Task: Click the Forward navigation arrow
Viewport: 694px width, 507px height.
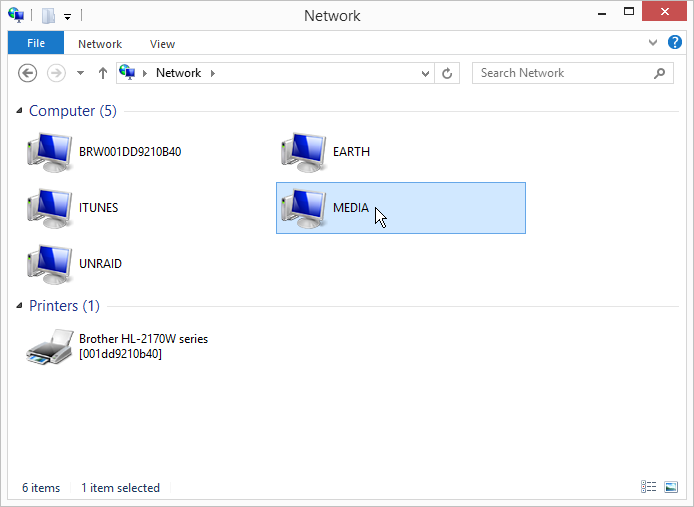Action: pyautogui.click(x=56, y=73)
